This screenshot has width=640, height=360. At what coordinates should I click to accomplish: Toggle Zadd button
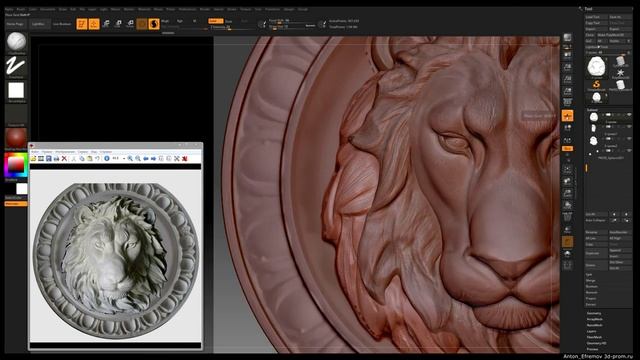[216, 21]
